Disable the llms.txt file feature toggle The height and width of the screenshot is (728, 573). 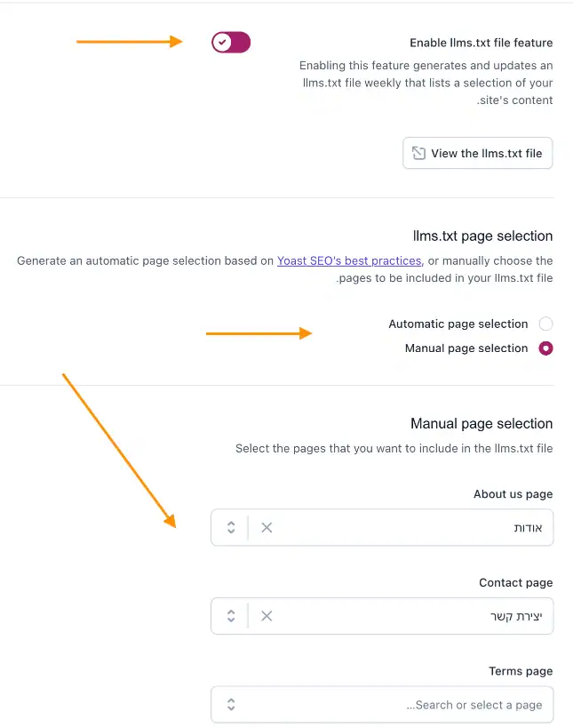pyautogui.click(x=231, y=43)
